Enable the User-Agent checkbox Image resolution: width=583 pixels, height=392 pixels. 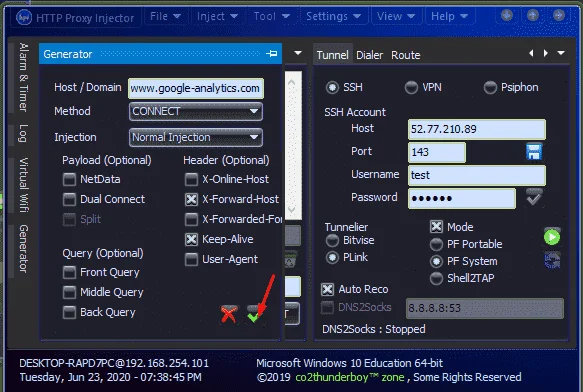click(191, 259)
